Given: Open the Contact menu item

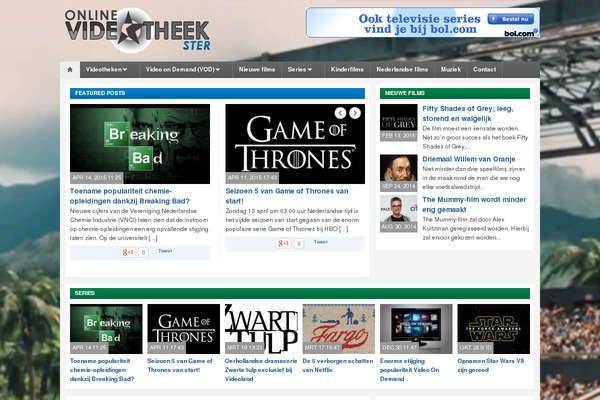Looking at the screenshot, I should (x=484, y=70).
